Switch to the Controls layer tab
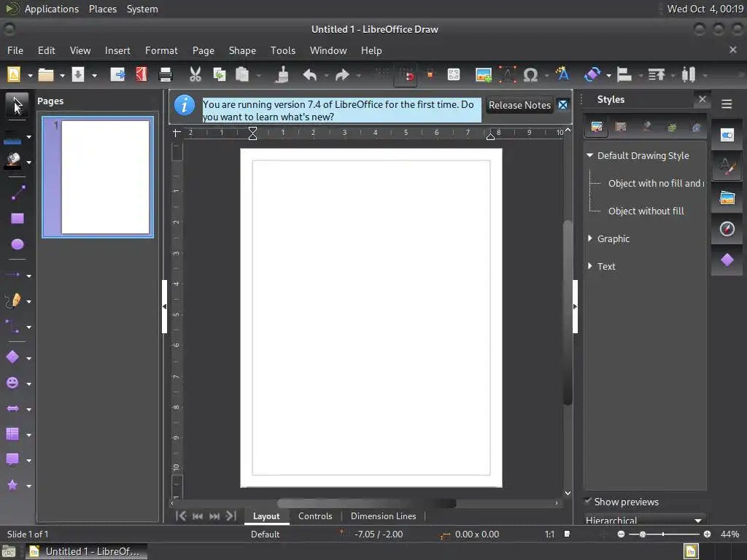Image resolution: width=747 pixels, height=560 pixels. (x=315, y=516)
